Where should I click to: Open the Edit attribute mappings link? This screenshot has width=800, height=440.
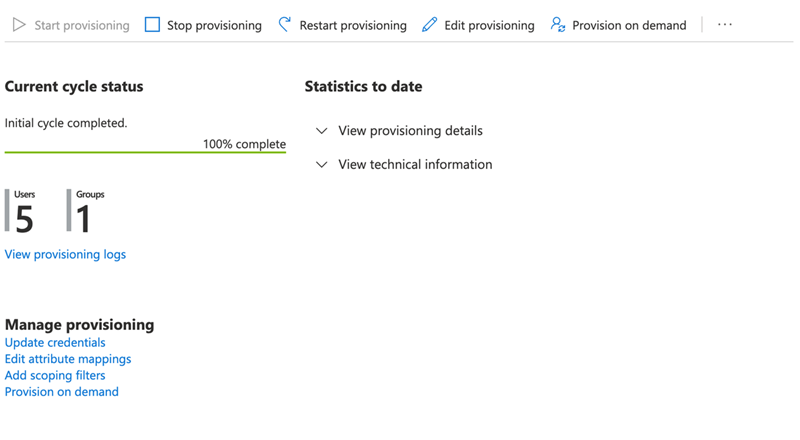[68, 359]
